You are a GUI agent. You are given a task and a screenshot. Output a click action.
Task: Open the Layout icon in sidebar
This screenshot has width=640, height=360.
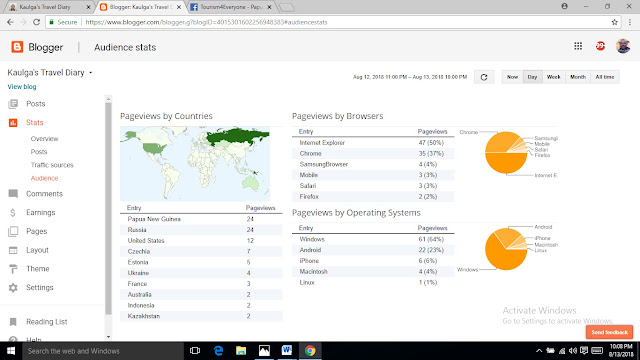pos(13,250)
